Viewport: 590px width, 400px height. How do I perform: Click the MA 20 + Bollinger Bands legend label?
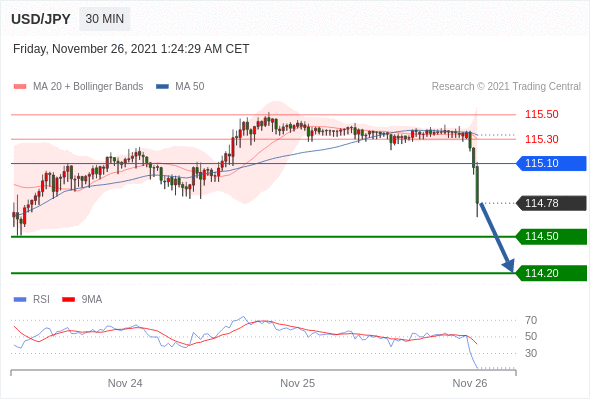(88, 87)
